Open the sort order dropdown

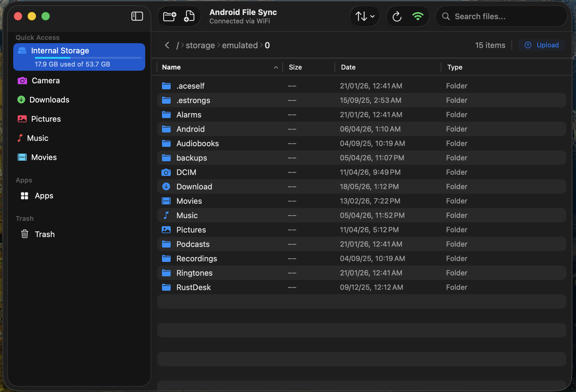[x=365, y=16]
